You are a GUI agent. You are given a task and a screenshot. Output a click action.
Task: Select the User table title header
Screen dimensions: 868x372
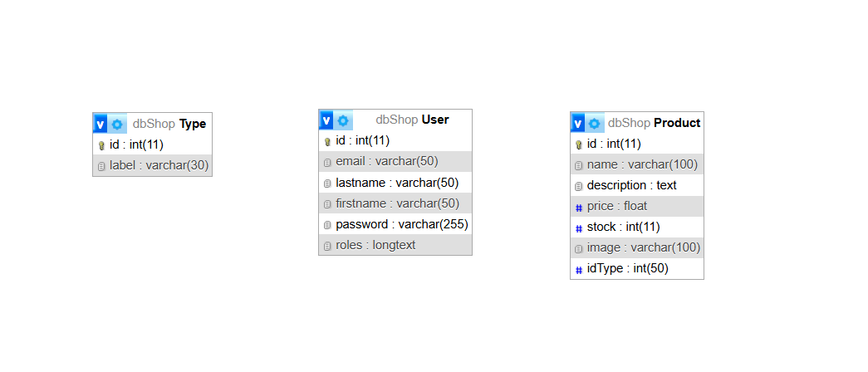click(412, 120)
